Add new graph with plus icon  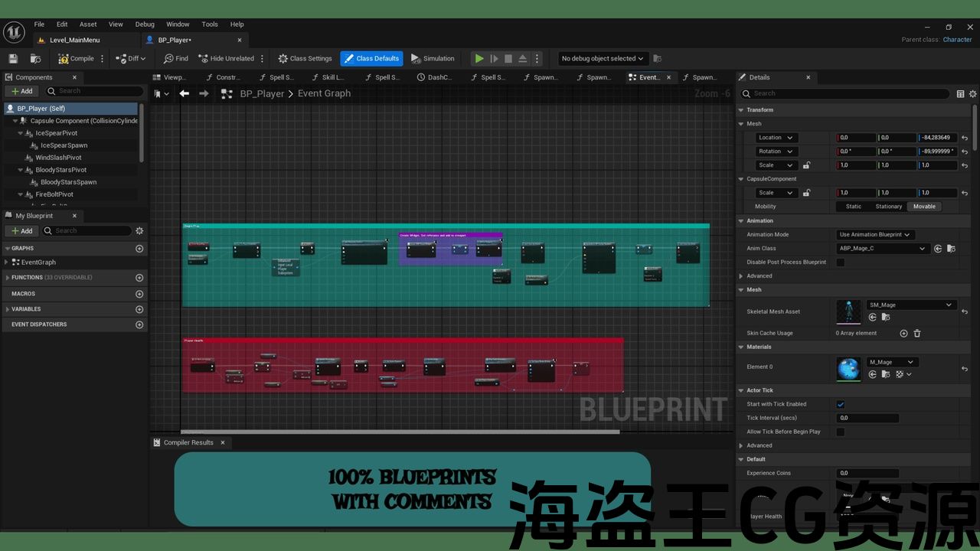139,249
